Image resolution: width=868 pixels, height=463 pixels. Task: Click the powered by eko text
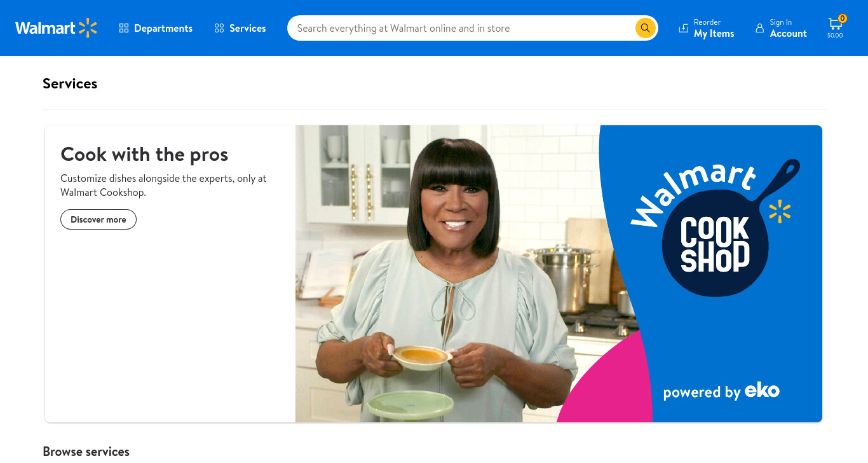[x=721, y=391]
